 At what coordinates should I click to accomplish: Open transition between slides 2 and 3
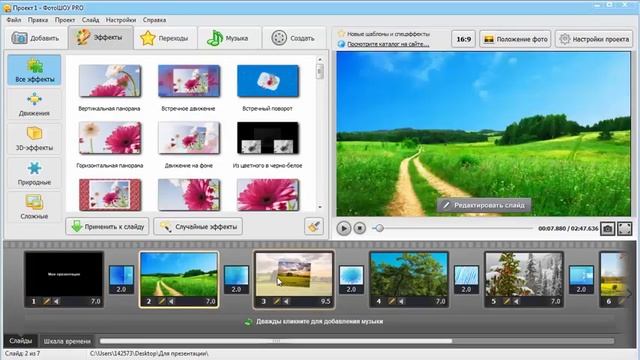click(236, 280)
